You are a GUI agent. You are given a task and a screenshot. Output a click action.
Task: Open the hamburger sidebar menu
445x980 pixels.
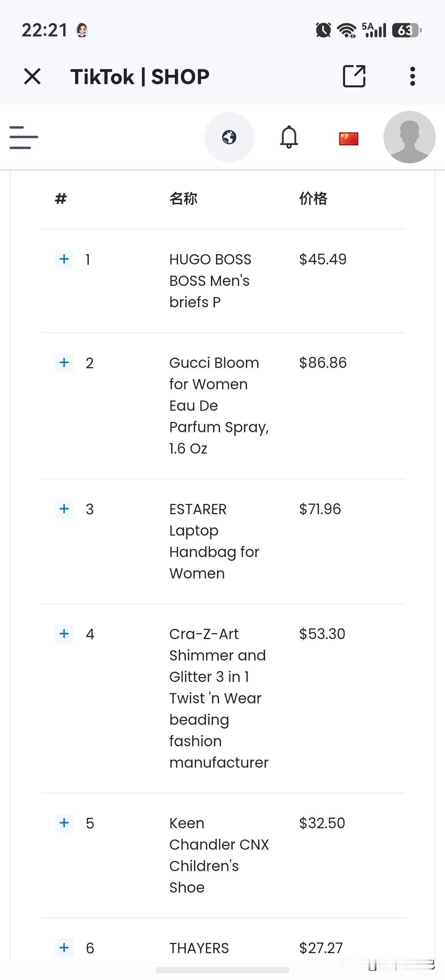[x=24, y=137]
